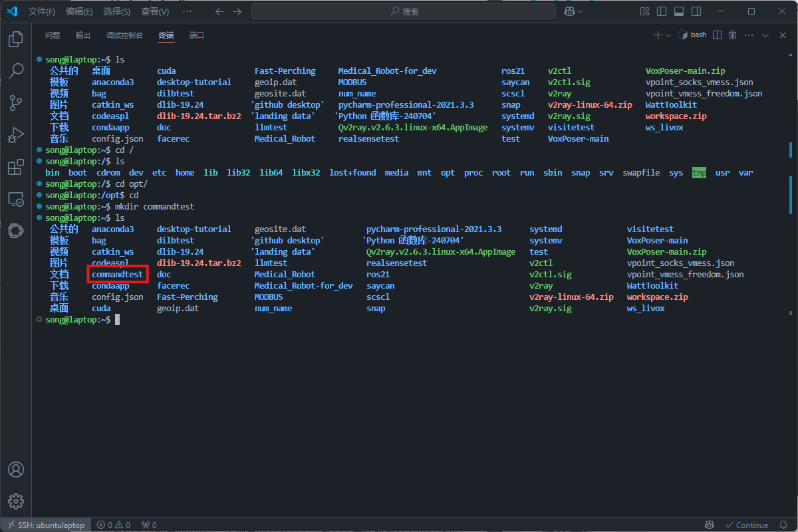Open the Explorer view in activity bar
This screenshot has width=798, height=532.
(16, 40)
